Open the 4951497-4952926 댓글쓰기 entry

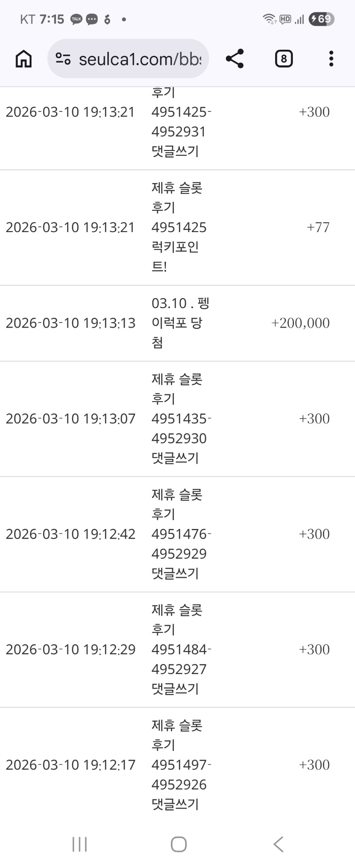181,765
